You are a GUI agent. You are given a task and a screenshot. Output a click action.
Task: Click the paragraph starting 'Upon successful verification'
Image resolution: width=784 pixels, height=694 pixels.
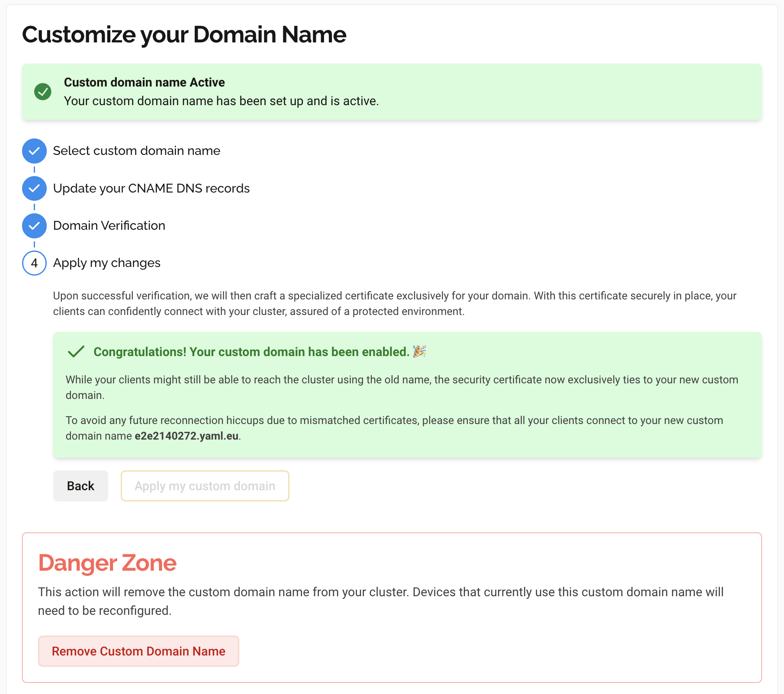[395, 303]
